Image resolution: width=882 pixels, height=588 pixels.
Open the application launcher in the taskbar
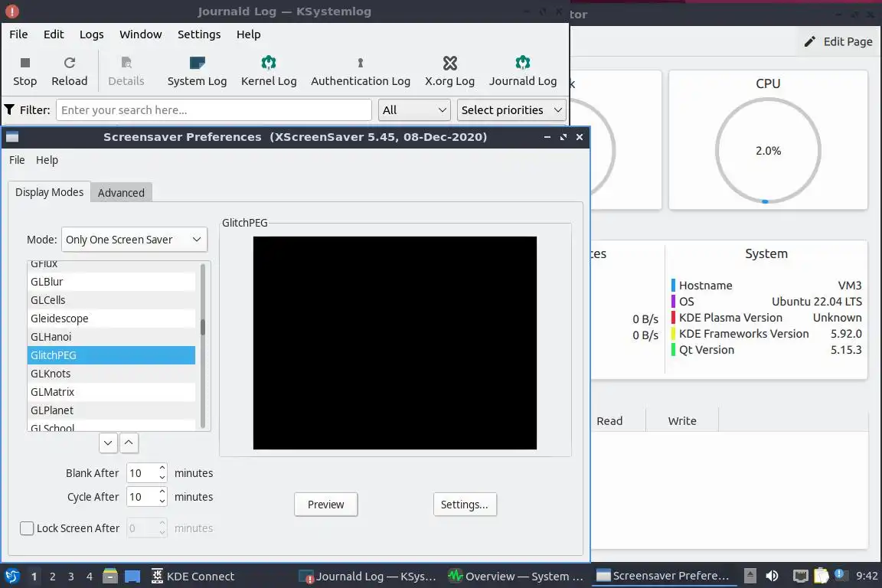[11, 576]
